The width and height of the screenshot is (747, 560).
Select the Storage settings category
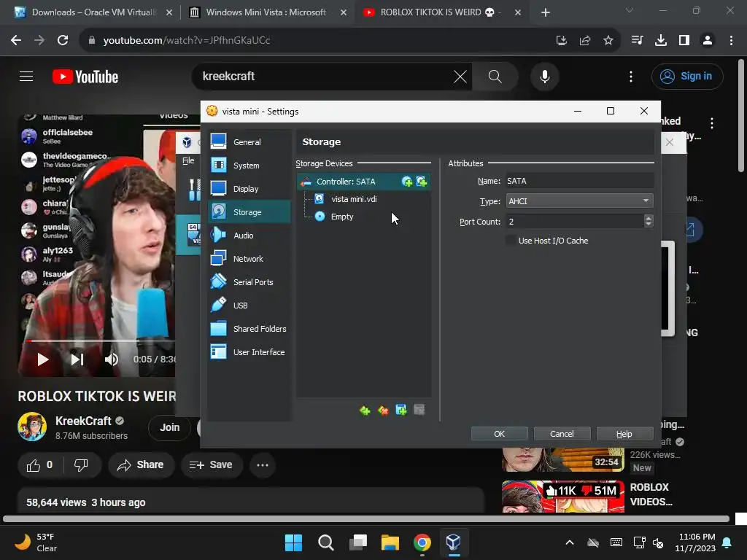(249, 212)
